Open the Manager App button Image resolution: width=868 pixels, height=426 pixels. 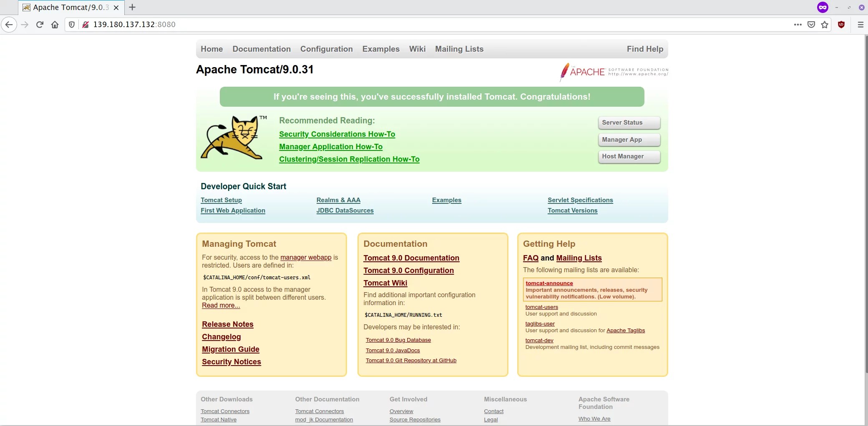[629, 140]
